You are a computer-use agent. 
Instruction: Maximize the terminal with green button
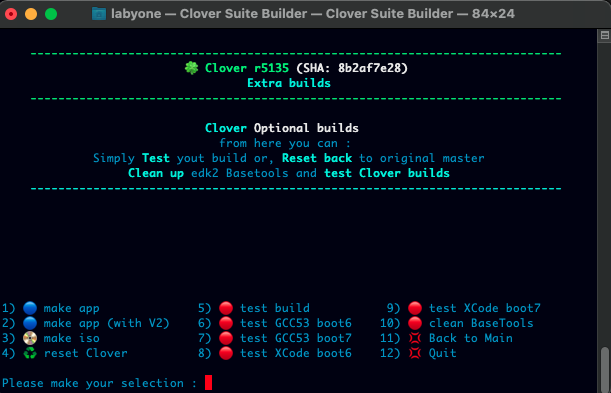pyautogui.click(x=51, y=14)
